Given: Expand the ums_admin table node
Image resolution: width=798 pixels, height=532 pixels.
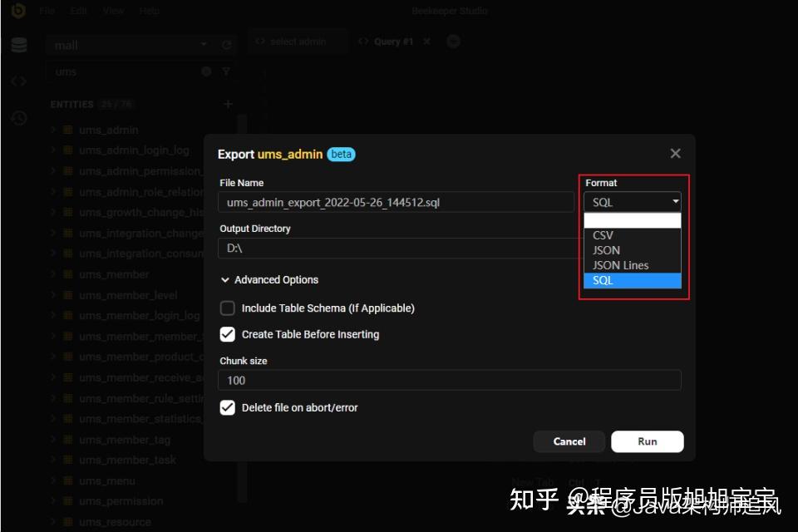Looking at the screenshot, I should pyautogui.click(x=53, y=130).
